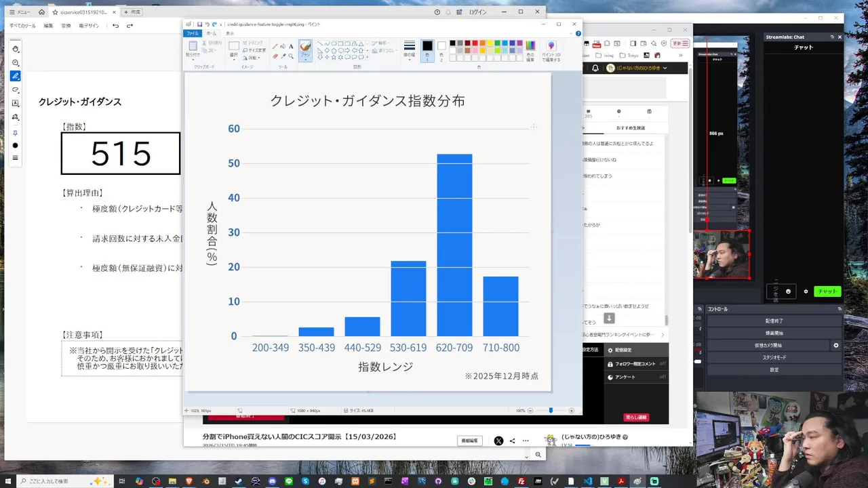The width and height of the screenshot is (868, 488).
Task: Adjust the Paint zoom slider
Action: [x=551, y=411]
